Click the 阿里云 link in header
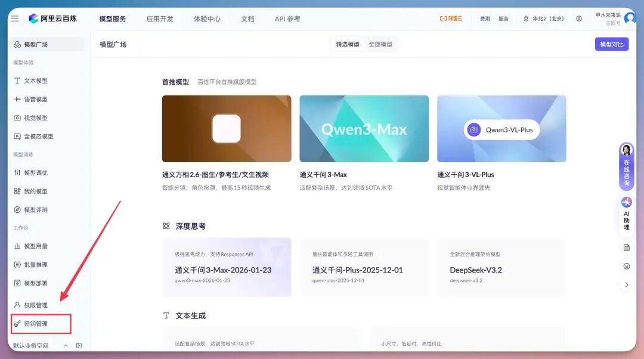The width and height of the screenshot is (644, 359). 451,18
